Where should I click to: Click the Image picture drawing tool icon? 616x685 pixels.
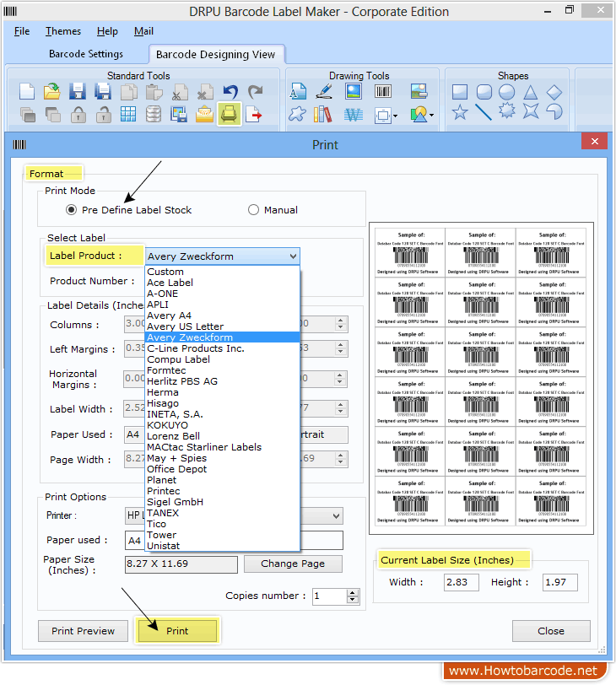click(354, 91)
